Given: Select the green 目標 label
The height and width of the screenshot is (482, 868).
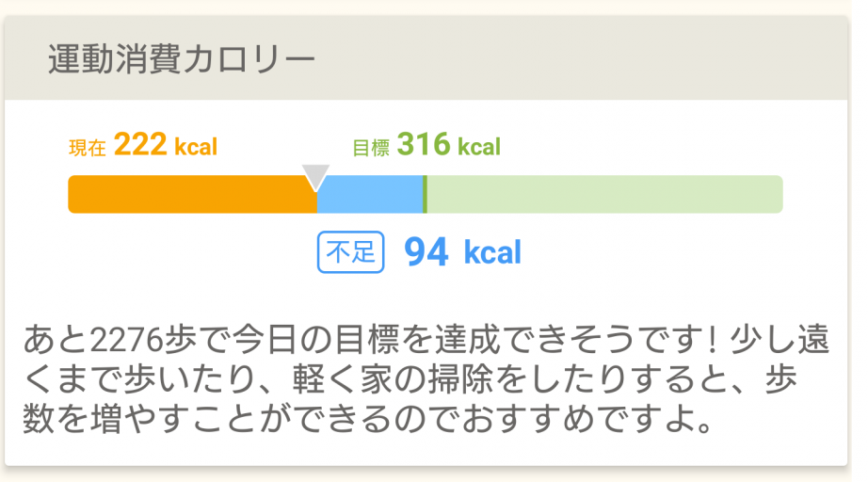Looking at the screenshot, I should [370, 148].
